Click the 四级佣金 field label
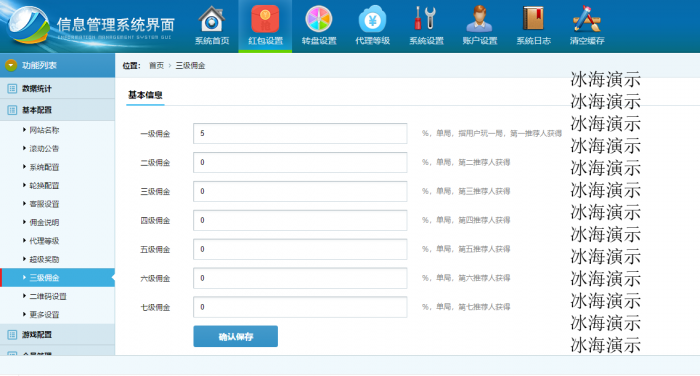Viewport: 700px width, 376px height. coord(155,220)
